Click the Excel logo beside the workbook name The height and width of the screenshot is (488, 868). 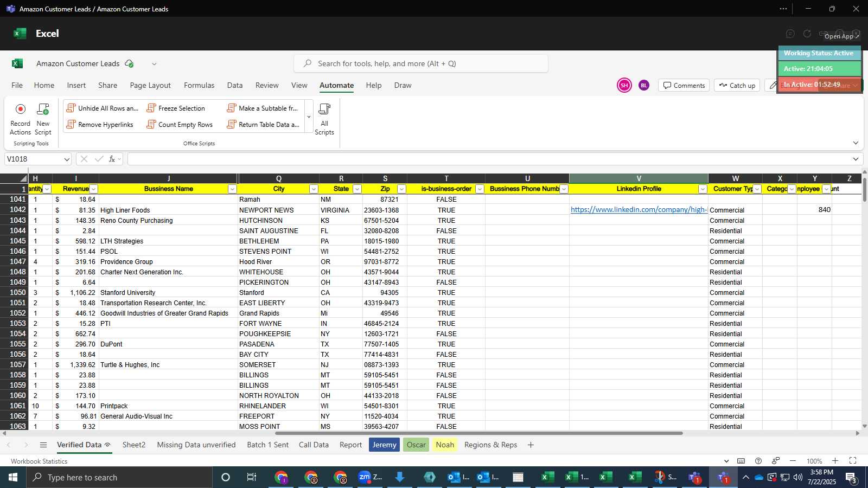[17, 63]
